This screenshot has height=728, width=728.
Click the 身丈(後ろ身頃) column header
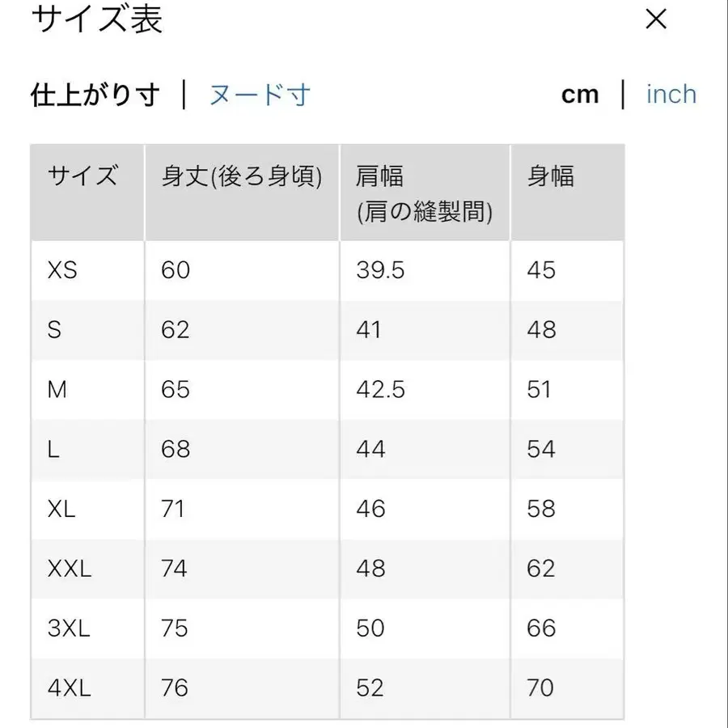[240, 175]
